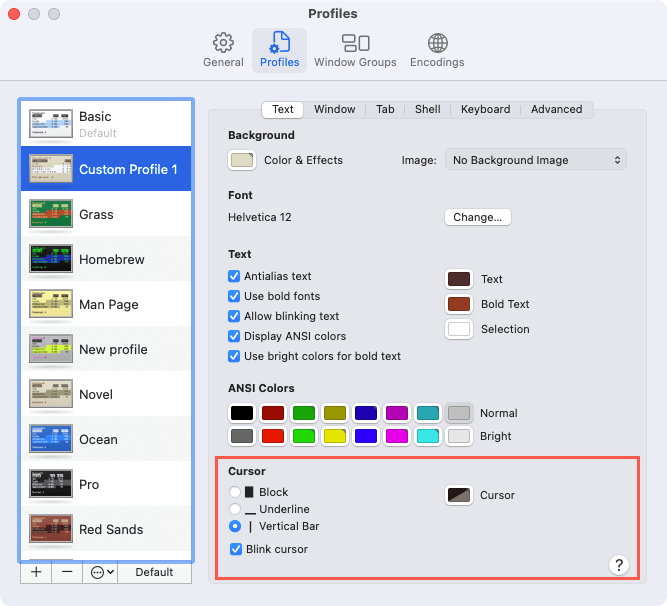Select the Profiles toolbar icon
The height and width of the screenshot is (606, 667).
[x=279, y=50]
